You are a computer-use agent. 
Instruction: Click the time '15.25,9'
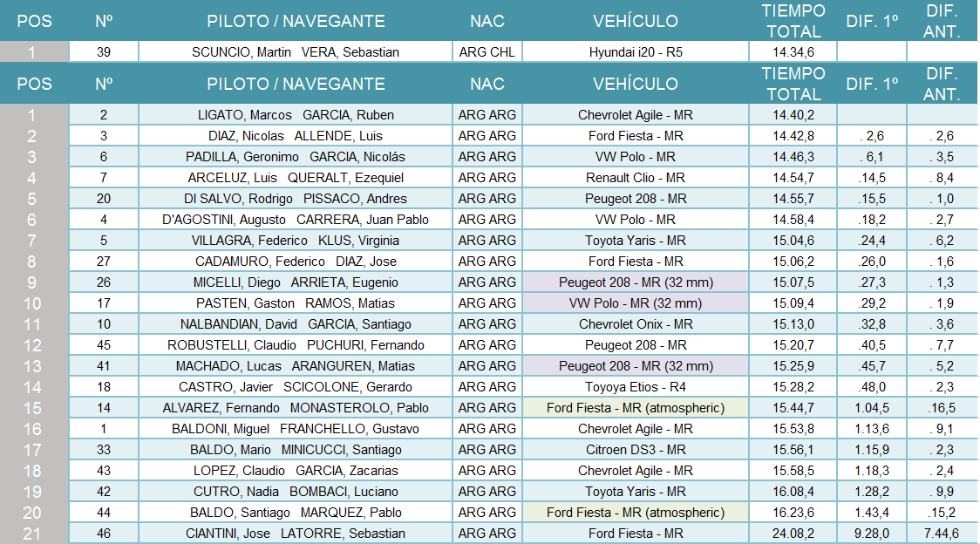click(x=793, y=366)
